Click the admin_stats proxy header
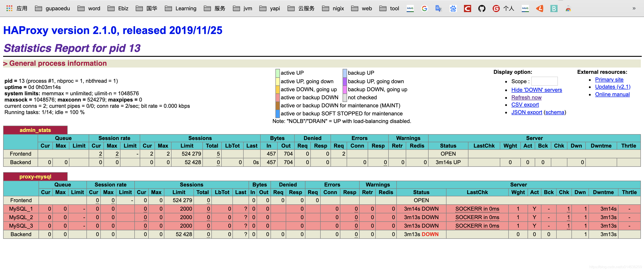644x271 pixels. point(35,130)
